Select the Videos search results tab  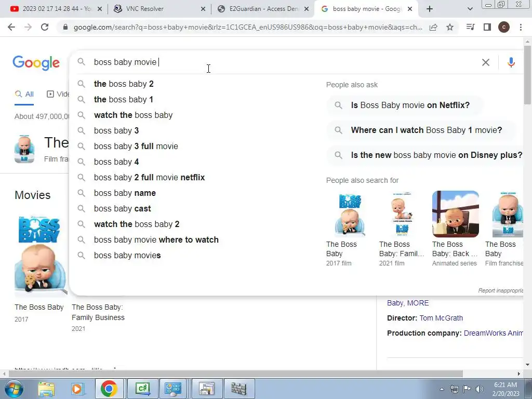[x=58, y=94]
